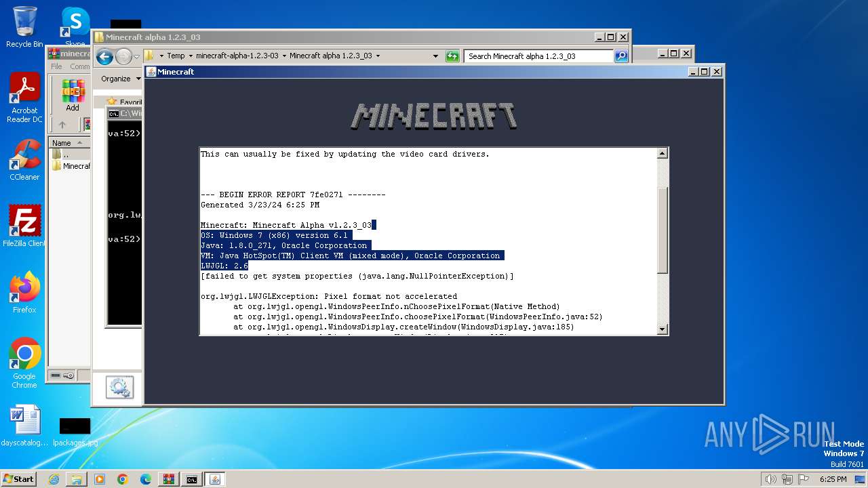Expand the Temp breadcrumb dropdown arrow
The image size is (868, 488).
191,56
